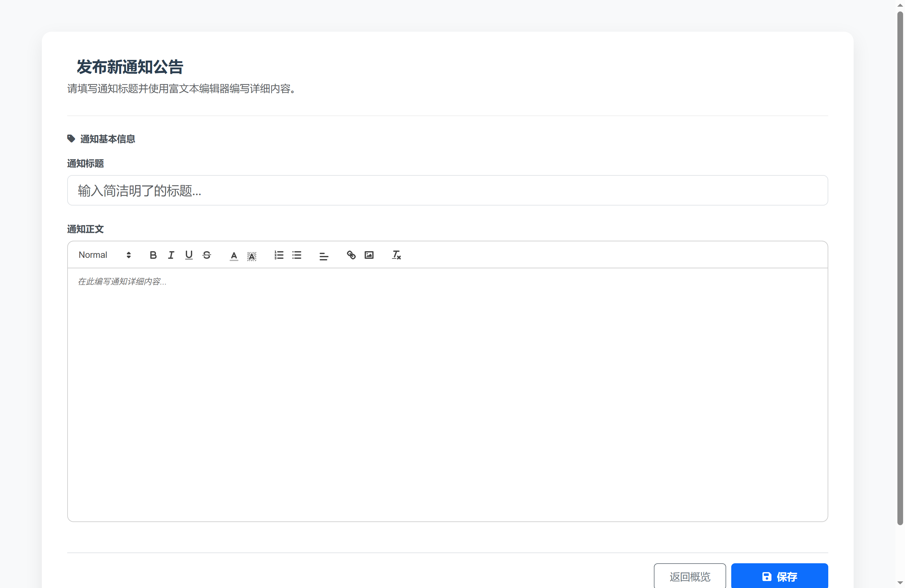The image size is (905, 588).
Task: Toggle bold formatting in editor toolbar
Action: coord(153,255)
